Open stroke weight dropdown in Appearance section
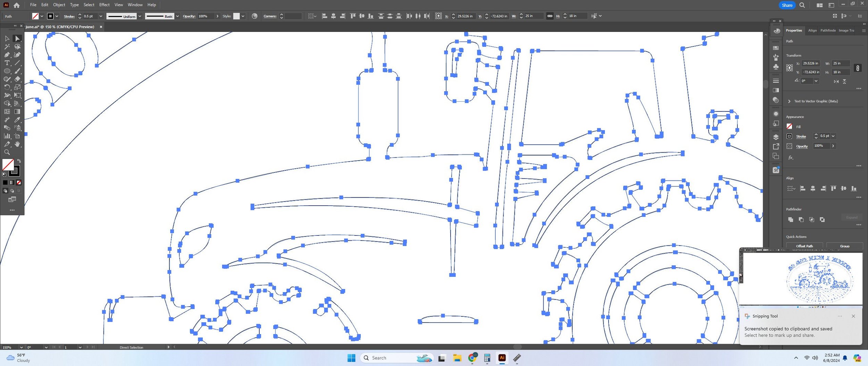Image resolution: width=868 pixels, height=366 pixels. point(833,136)
